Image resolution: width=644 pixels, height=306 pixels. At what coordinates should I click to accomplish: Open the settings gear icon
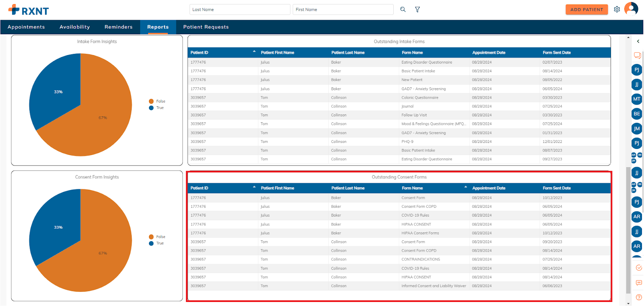pyautogui.click(x=617, y=9)
